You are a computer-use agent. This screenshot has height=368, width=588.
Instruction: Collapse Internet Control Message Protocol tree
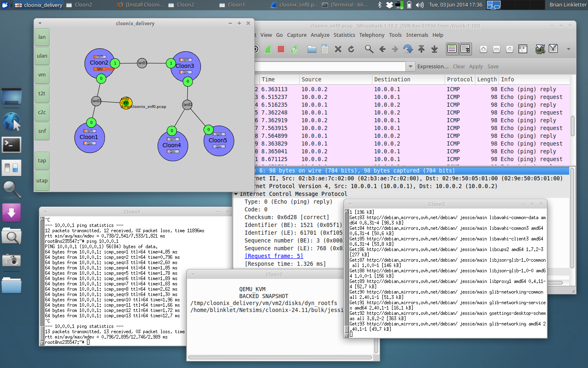(236, 194)
